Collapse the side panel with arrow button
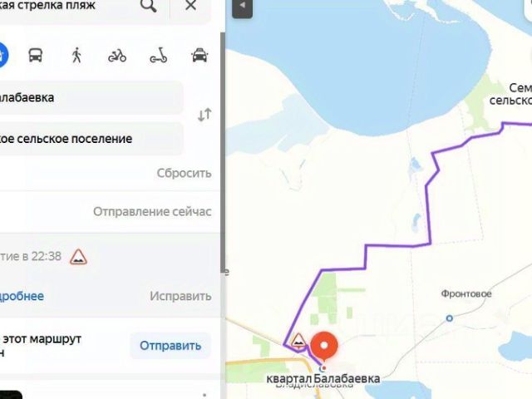532x399 pixels. pyautogui.click(x=242, y=7)
